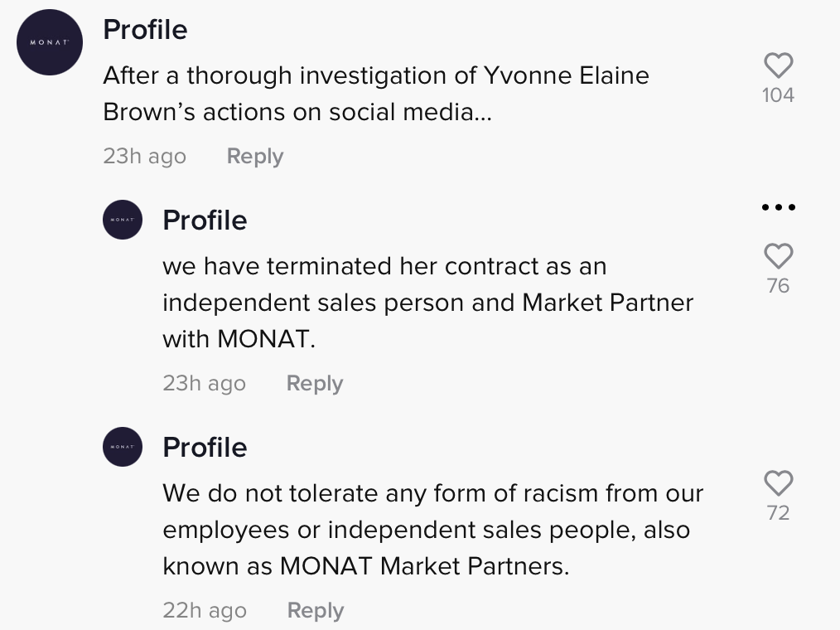This screenshot has height=630, width=840.
Task: Open the large MONAT avatar on top comment
Action: [x=49, y=41]
